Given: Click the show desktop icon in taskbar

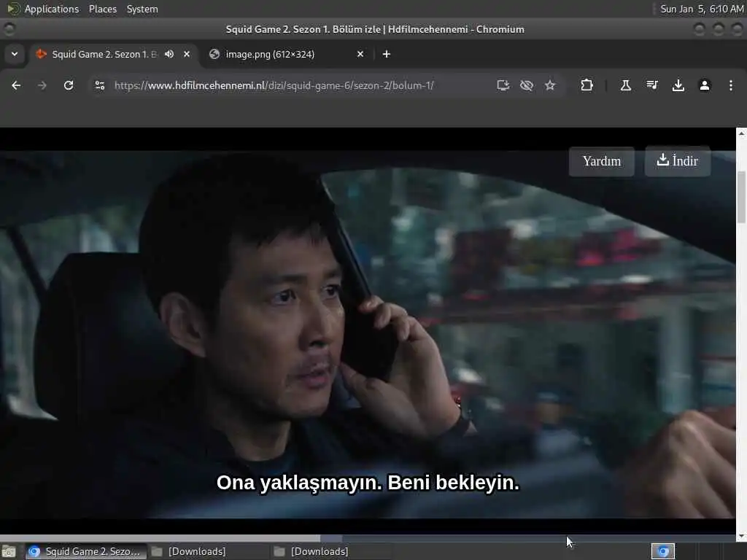Looking at the screenshot, I should coord(9,551).
